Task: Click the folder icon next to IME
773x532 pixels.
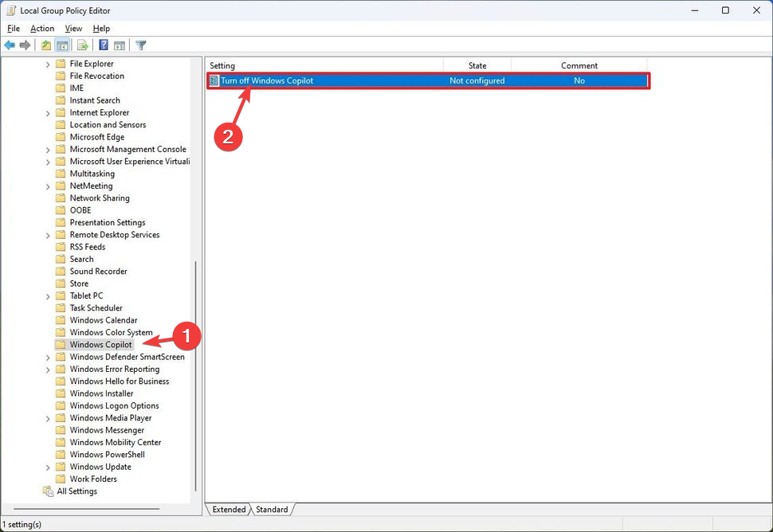Action: [x=60, y=88]
